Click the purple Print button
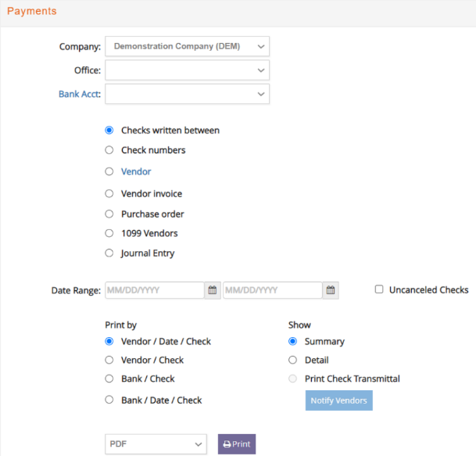The width and height of the screenshot is (476, 456). tap(237, 443)
